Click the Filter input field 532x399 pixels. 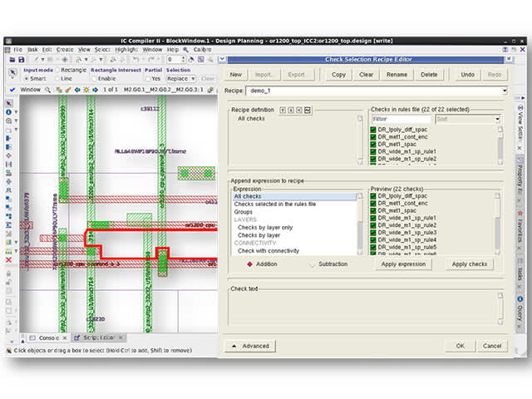click(401, 119)
